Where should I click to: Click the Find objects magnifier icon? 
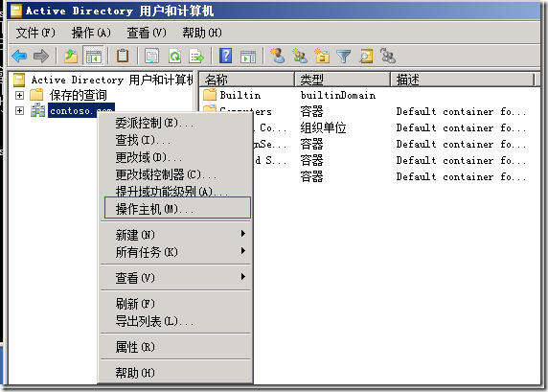[x=366, y=56]
